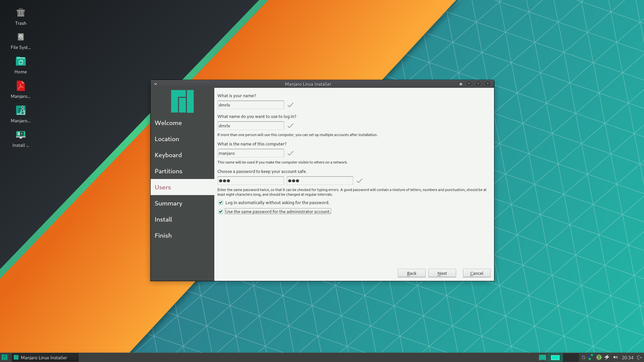
Task: Open the Manjaro PDF guide icon
Action: pos(20,86)
